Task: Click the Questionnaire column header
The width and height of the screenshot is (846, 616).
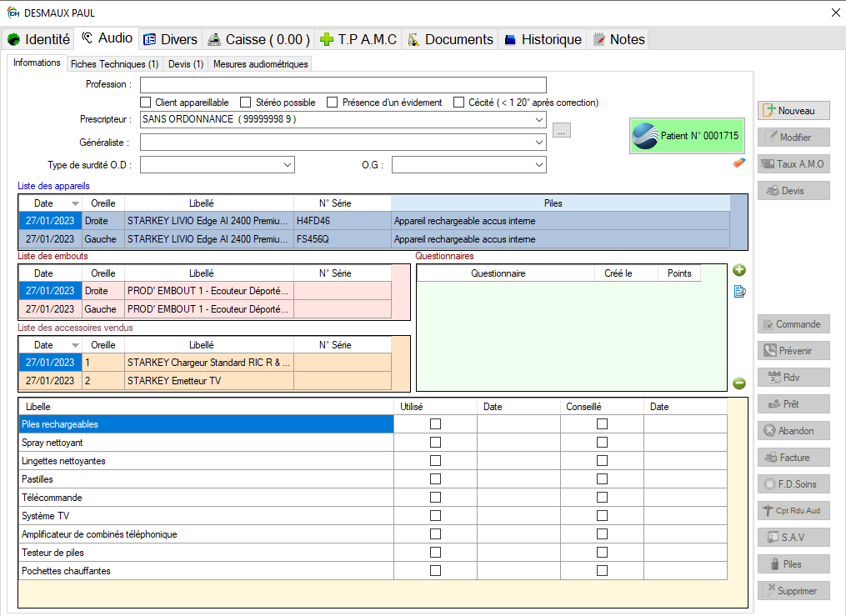Action: [x=506, y=273]
